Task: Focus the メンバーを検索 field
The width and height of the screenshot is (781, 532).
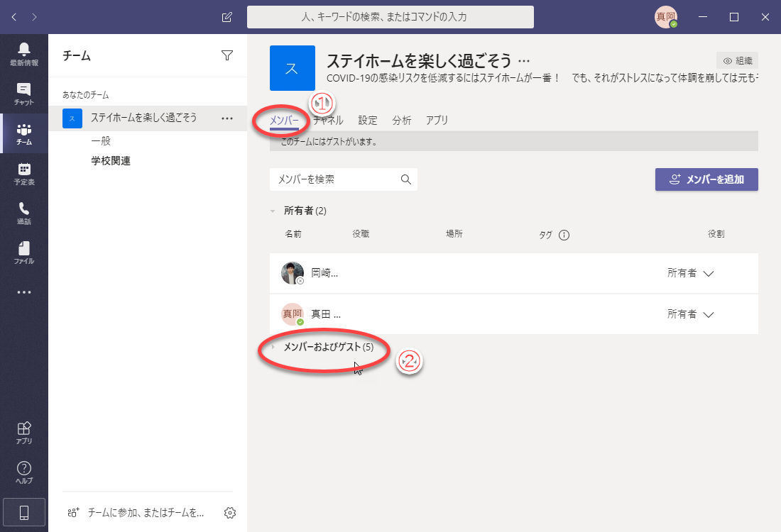Action: click(343, 179)
